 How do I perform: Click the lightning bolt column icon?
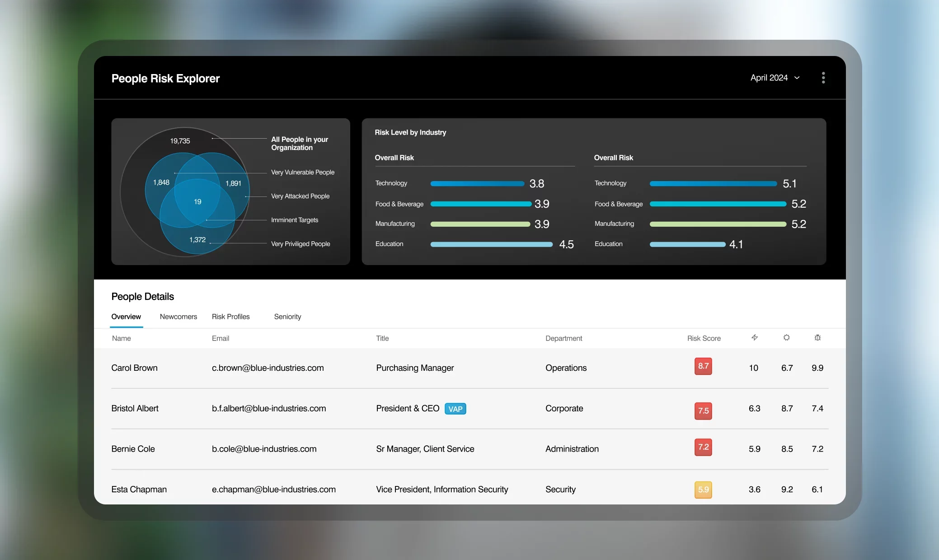754,338
